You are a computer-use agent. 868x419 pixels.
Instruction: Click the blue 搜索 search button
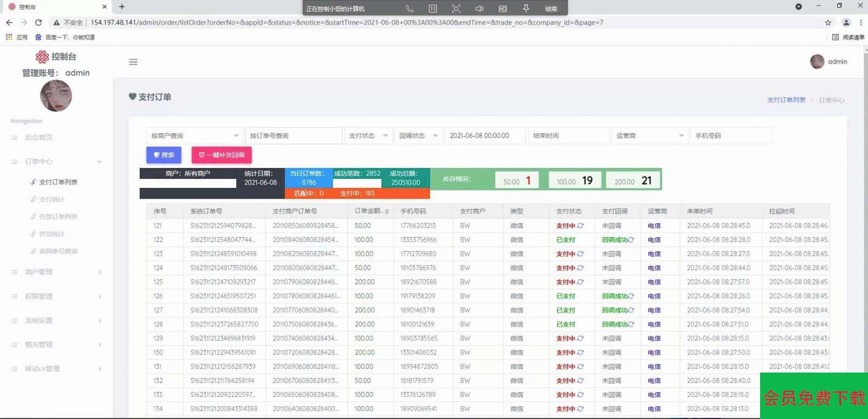click(x=163, y=155)
